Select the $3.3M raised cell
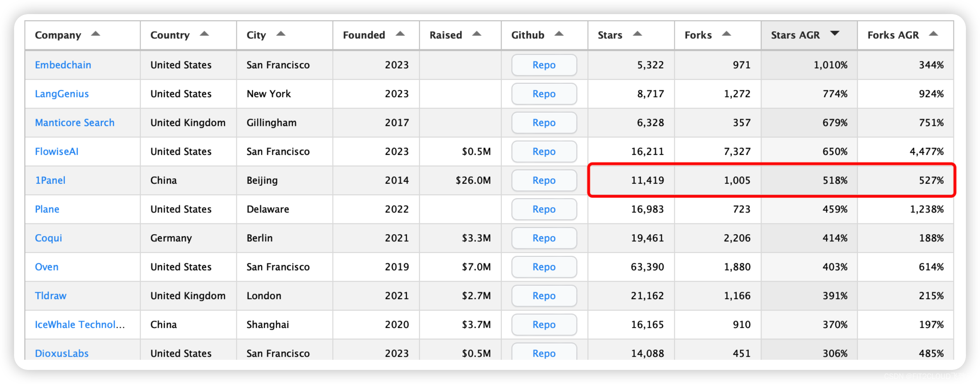 [460, 238]
